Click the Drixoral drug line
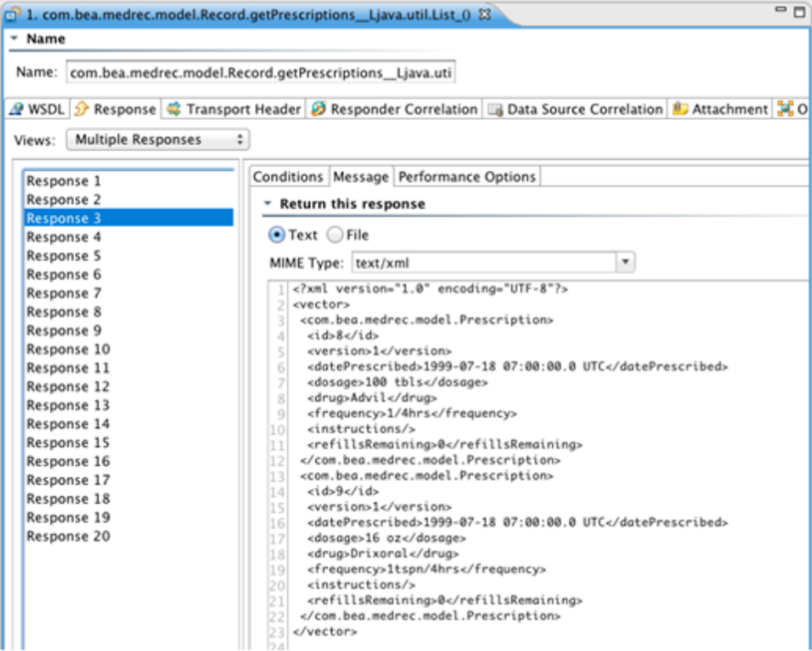812x651 pixels. [383, 554]
